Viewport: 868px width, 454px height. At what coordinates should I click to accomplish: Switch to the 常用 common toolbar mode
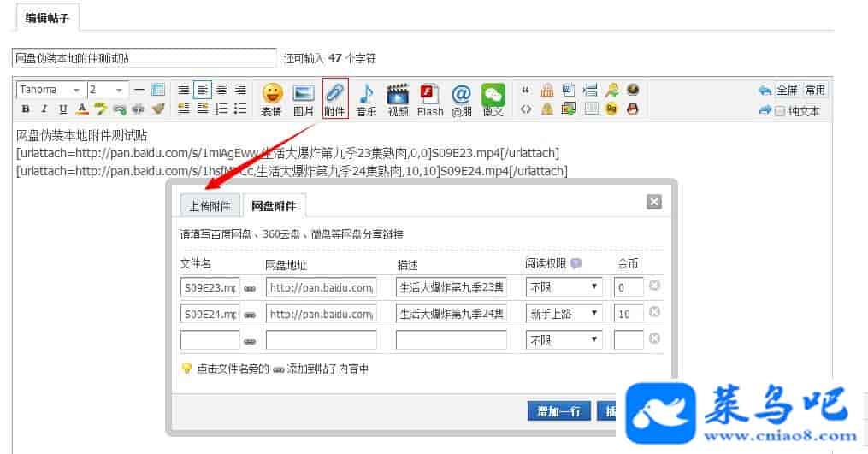pos(815,90)
